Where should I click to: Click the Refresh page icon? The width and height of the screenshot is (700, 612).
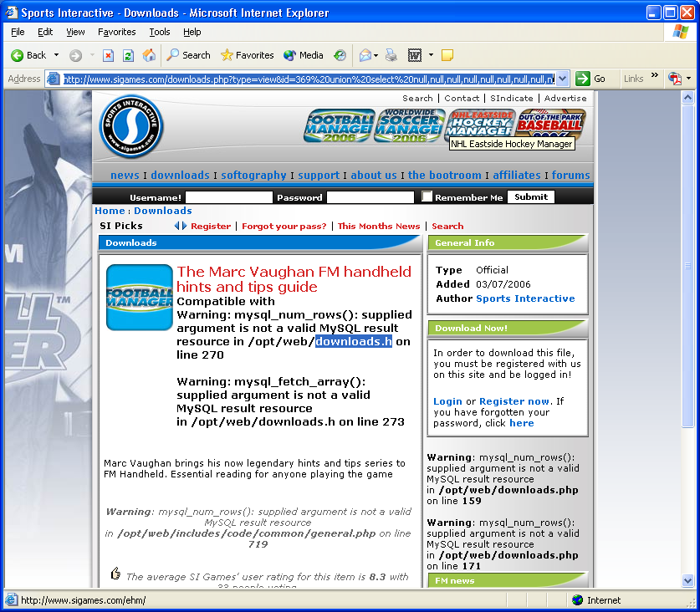point(128,55)
